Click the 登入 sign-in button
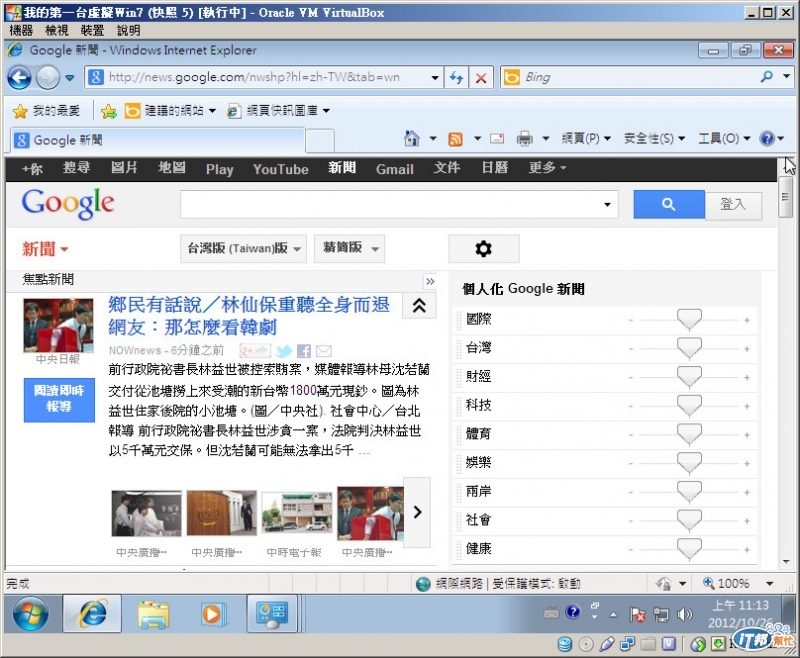800x658 pixels. (733, 205)
